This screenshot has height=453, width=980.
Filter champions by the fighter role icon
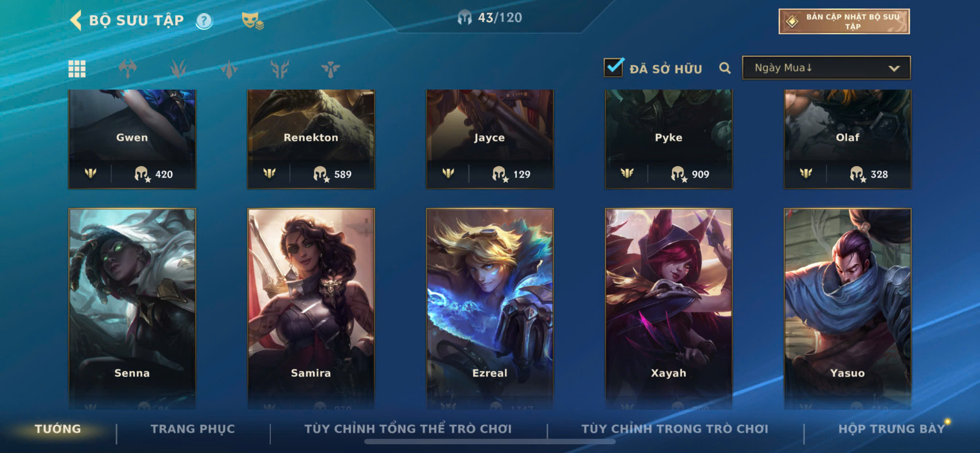(x=128, y=69)
